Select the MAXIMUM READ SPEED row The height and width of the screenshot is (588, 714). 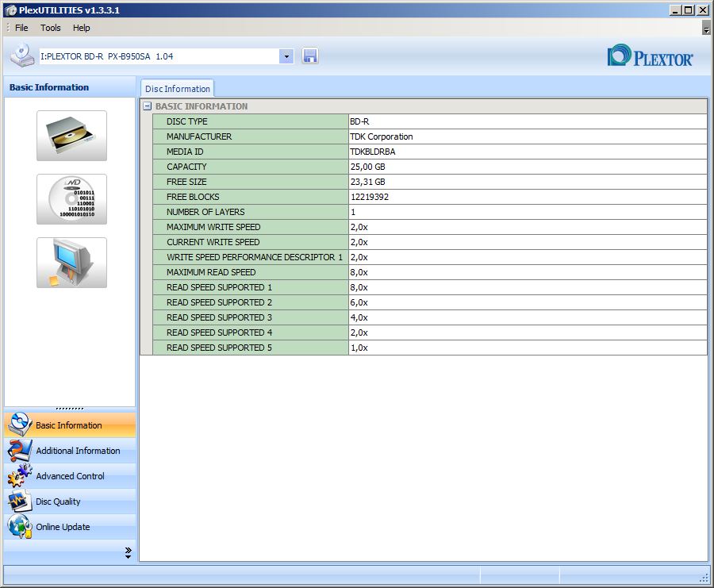[430, 272]
